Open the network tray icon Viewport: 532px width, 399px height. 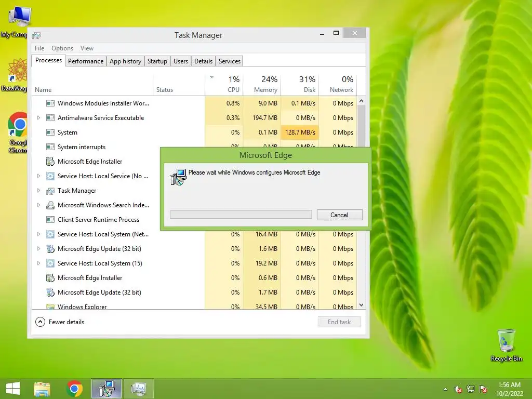point(471,389)
